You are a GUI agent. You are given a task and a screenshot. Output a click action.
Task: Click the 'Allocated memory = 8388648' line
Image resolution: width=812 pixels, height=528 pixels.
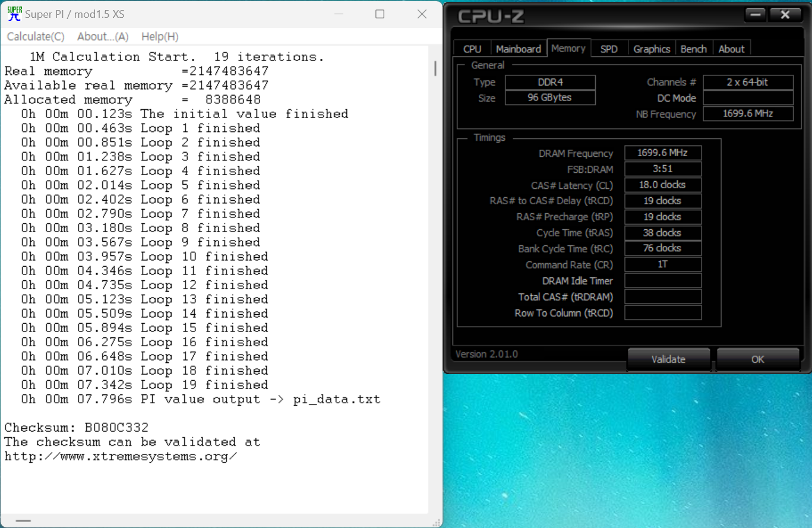click(x=132, y=100)
